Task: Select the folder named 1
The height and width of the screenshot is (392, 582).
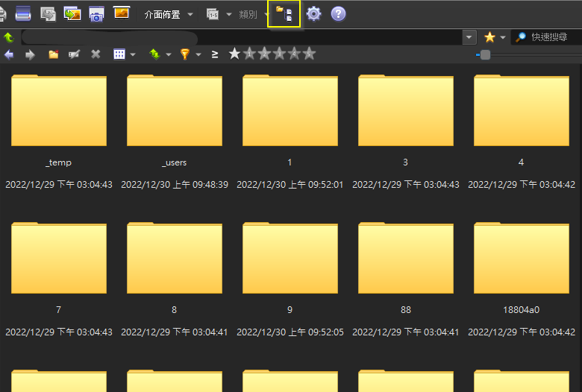Action: (x=290, y=110)
